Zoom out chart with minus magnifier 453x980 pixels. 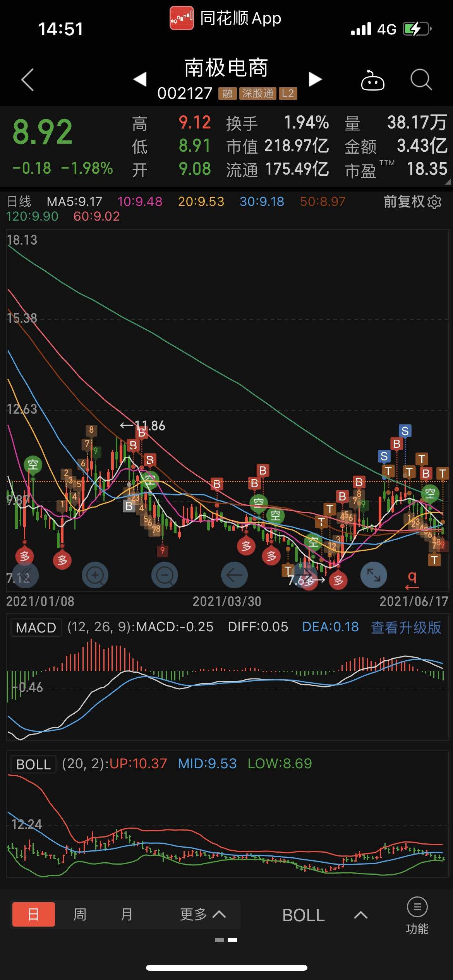click(x=165, y=575)
